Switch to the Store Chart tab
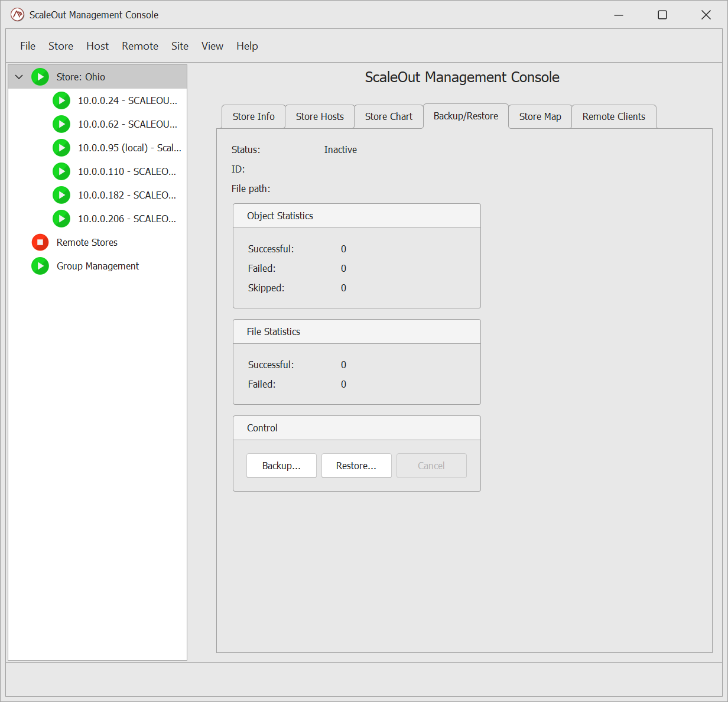This screenshot has height=702, width=728. [x=389, y=117]
